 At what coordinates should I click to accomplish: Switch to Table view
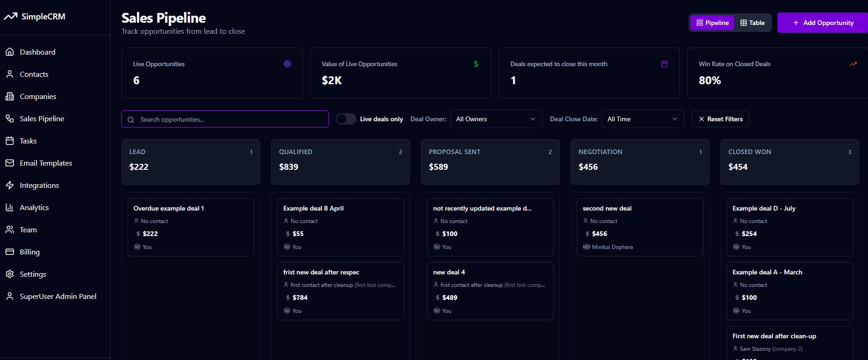pos(752,23)
